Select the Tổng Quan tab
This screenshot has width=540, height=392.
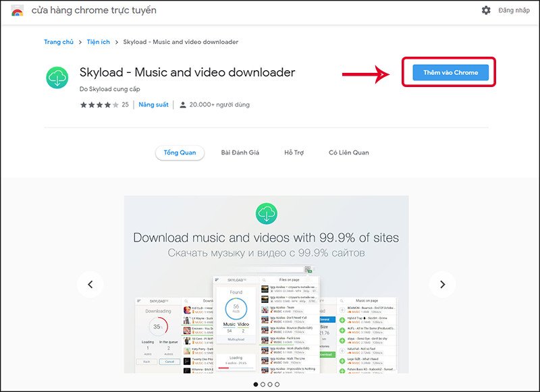180,152
